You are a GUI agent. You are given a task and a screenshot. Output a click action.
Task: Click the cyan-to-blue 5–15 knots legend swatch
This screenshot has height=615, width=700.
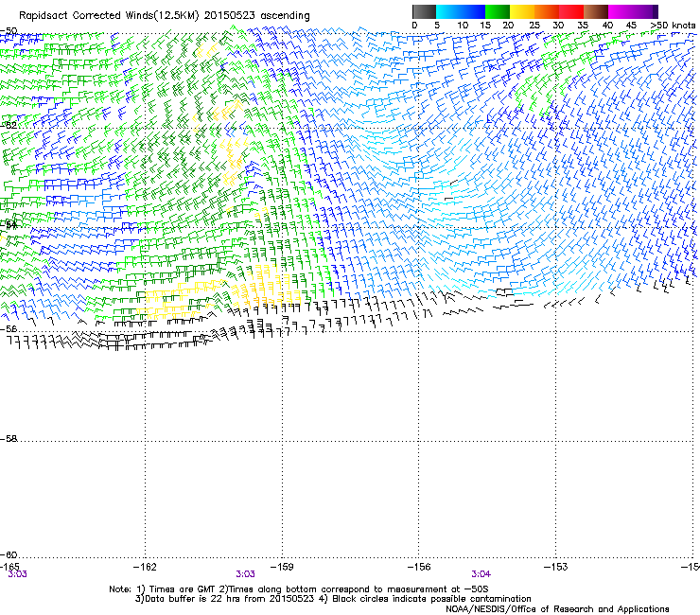click(x=461, y=11)
